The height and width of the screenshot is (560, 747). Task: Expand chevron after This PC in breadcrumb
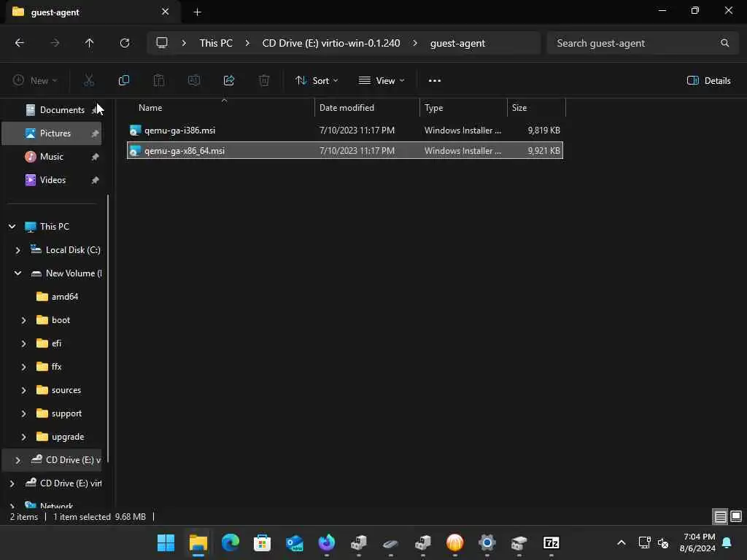pyautogui.click(x=247, y=43)
